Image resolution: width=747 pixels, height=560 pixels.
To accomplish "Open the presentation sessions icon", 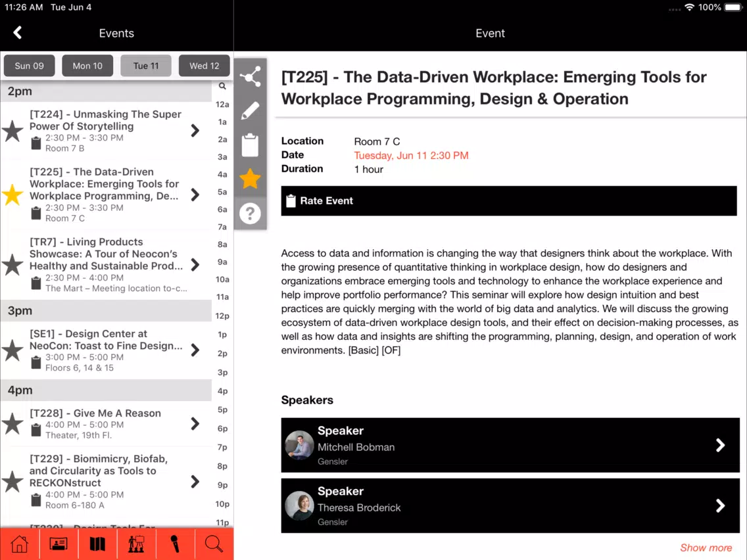I will click(x=136, y=544).
